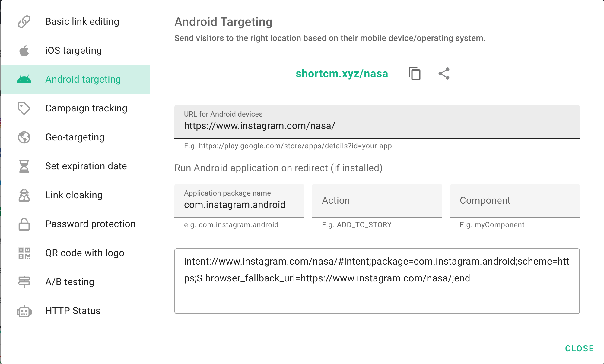Click the Action input field
This screenshot has width=604, height=364.
click(377, 201)
